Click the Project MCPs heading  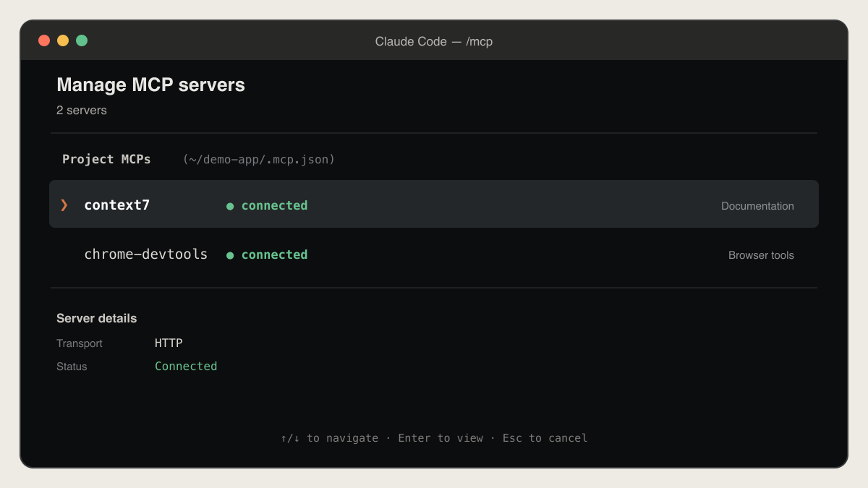tap(106, 159)
